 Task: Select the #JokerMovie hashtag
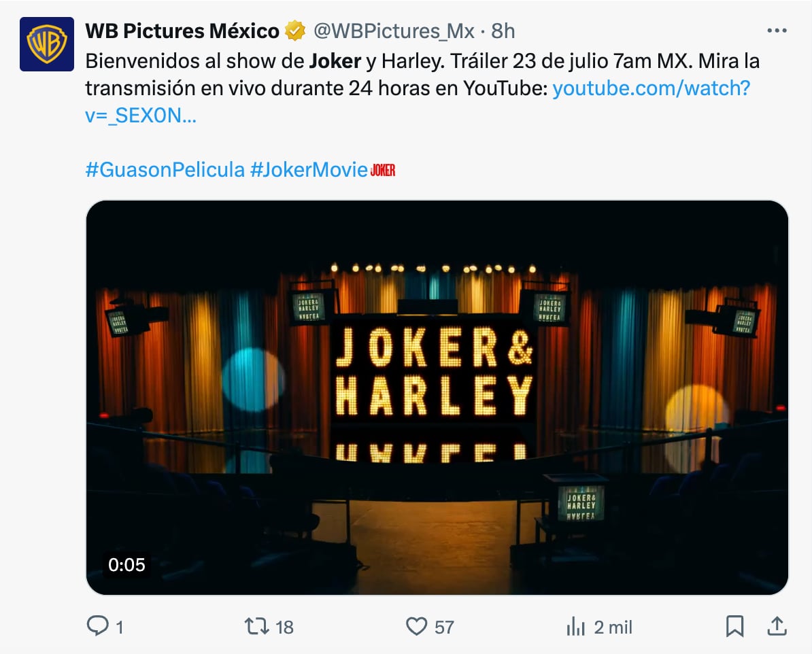click(309, 170)
